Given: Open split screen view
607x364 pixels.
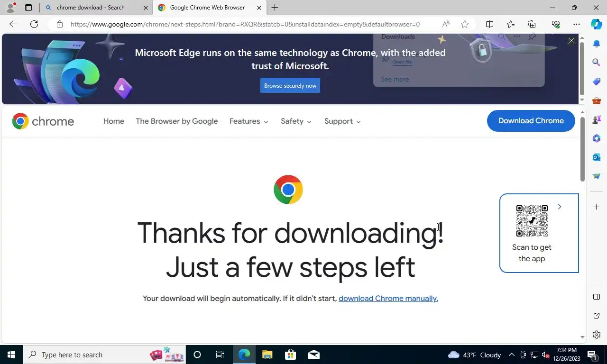Looking at the screenshot, I should click(x=489, y=24).
